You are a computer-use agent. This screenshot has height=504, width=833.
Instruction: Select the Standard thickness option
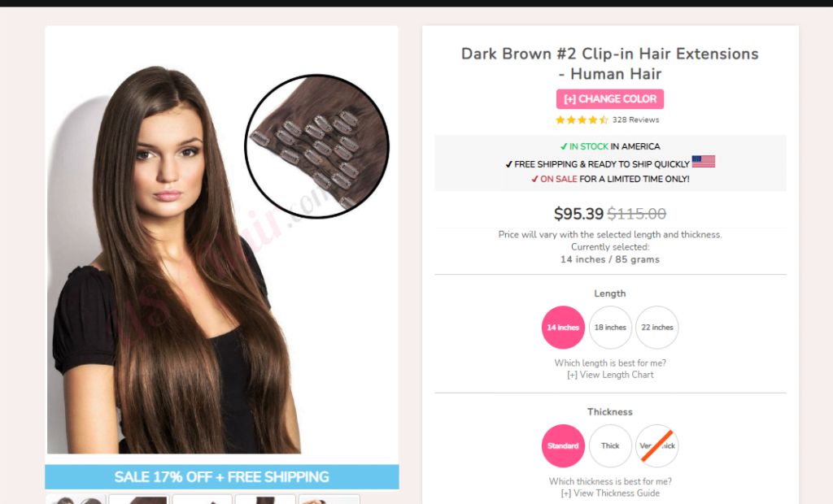(x=563, y=445)
